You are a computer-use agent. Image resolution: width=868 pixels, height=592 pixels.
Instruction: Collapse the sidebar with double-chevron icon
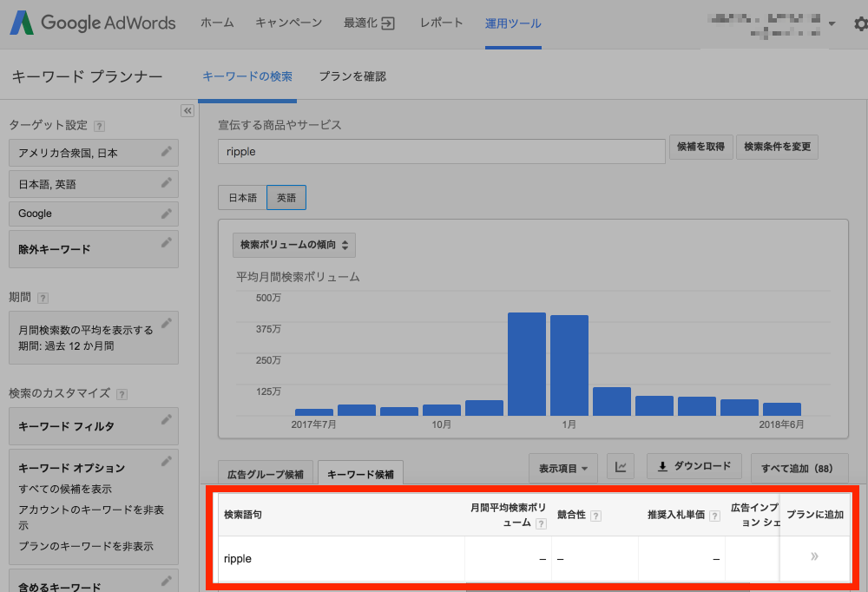pos(187,111)
